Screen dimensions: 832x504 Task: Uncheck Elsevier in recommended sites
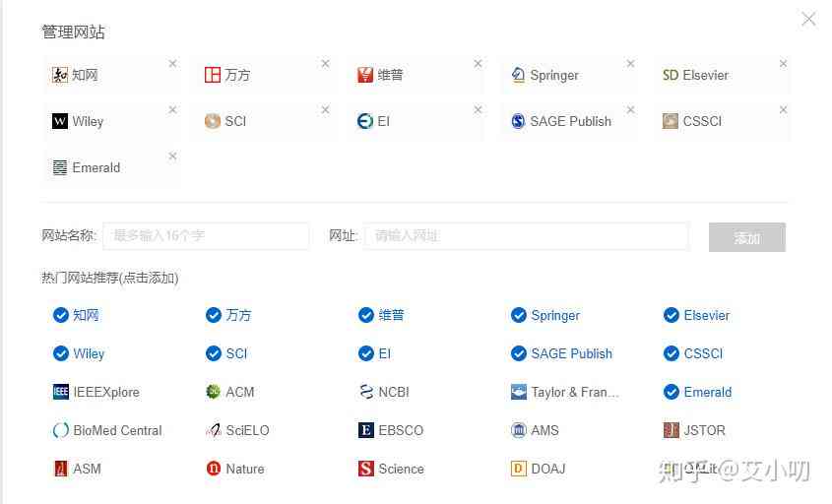(672, 315)
